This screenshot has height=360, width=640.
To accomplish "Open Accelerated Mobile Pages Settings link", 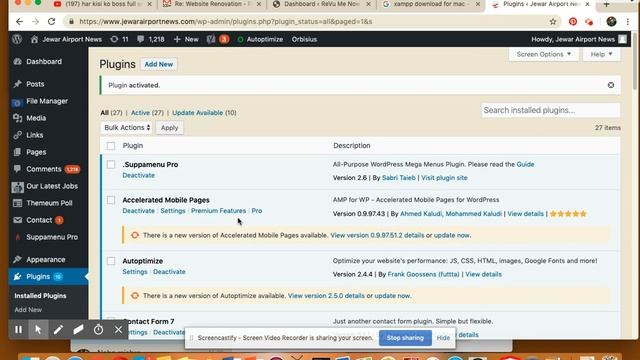I will [173, 211].
